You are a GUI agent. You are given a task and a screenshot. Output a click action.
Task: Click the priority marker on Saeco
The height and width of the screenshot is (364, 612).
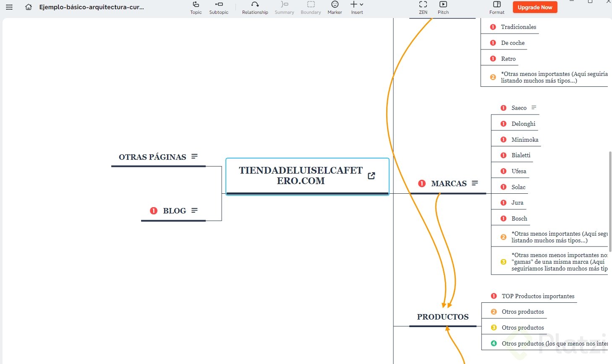pos(504,108)
